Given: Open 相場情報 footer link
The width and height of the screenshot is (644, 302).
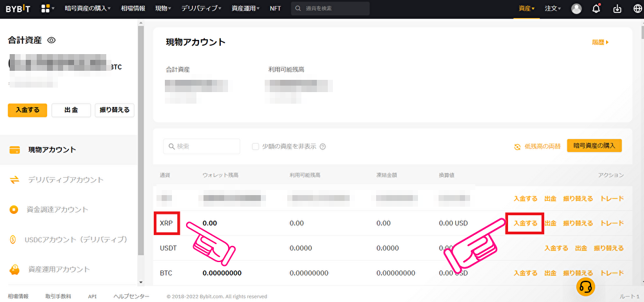Looking at the screenshot, I should [18, 296].
